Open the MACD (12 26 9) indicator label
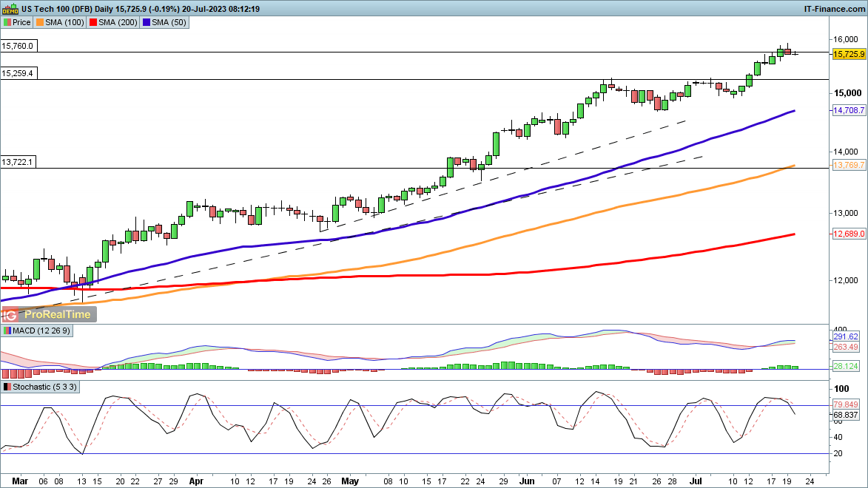The image size is (868, 488). [36, 331]
